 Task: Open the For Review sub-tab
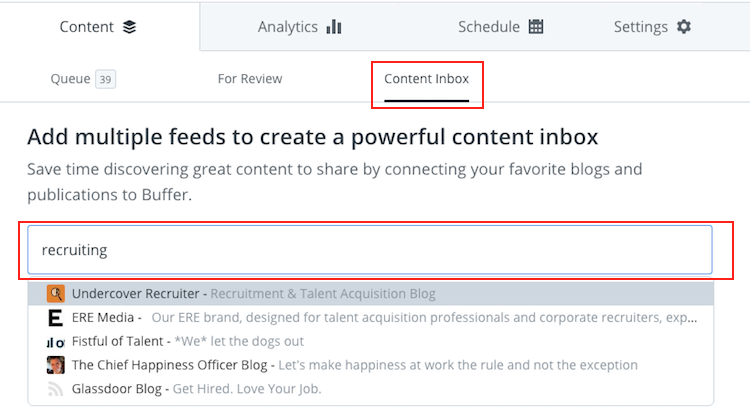250,79
